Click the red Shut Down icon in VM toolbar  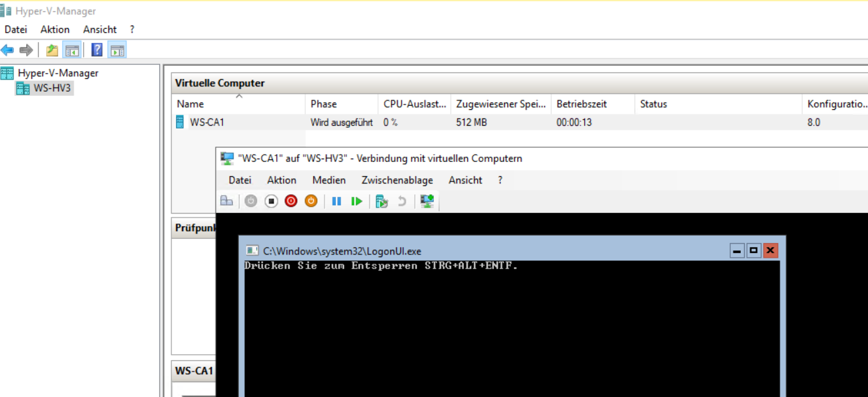291,201
